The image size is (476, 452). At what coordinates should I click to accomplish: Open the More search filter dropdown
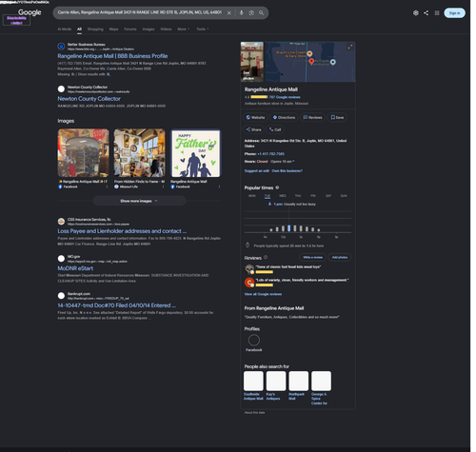point(183,29)
